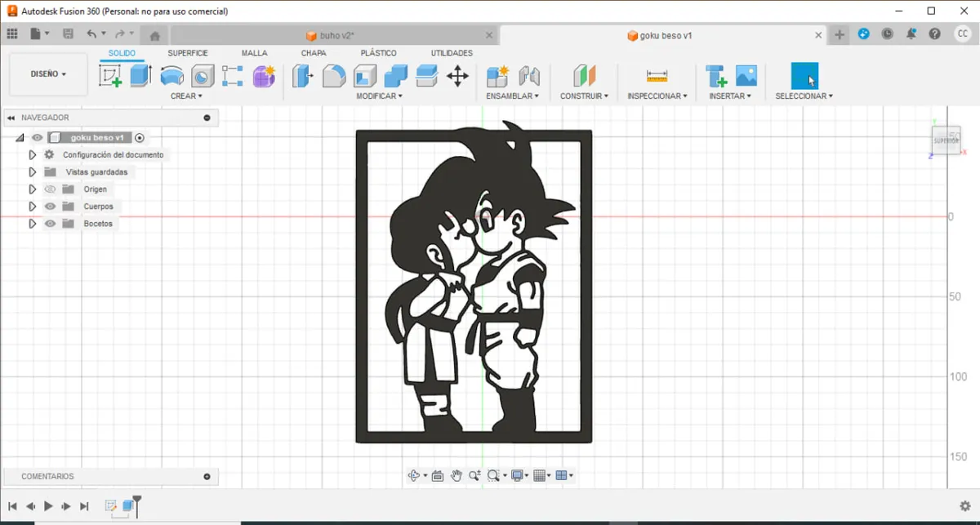Switch to the MALLA ribbon tab

pos(254,53)
